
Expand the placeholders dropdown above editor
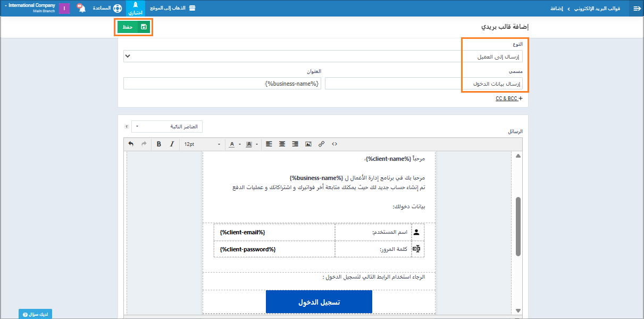(167, 127)
